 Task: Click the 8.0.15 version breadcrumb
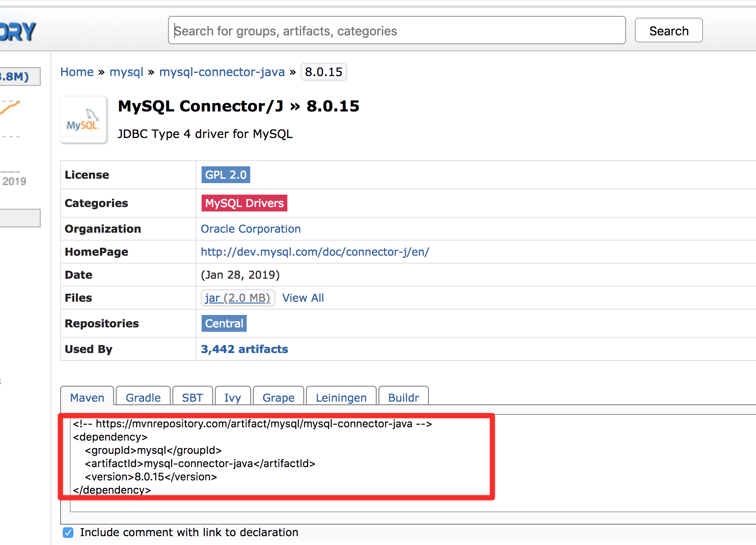click(x=324, y=72)
